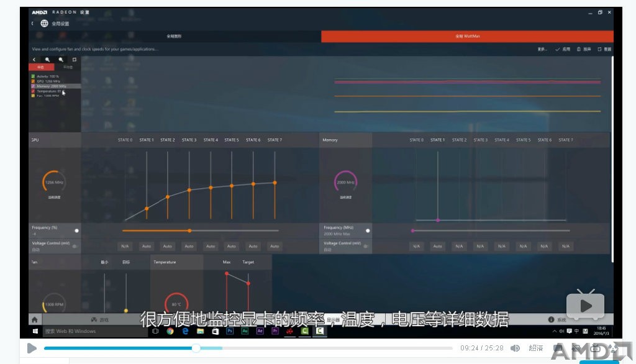The height and width of the screenshot is (364, 636).
Task: Click the video player play button
Action: (32, 348)
